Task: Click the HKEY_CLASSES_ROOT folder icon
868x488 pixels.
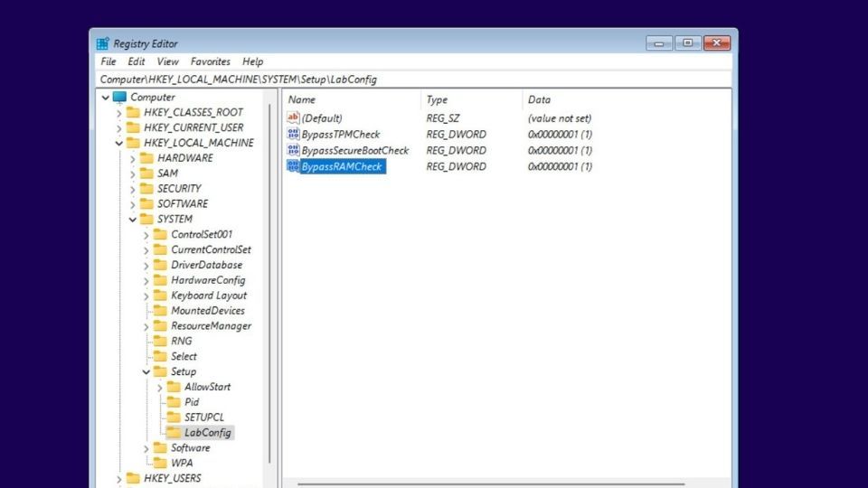Action: [133, 112]
